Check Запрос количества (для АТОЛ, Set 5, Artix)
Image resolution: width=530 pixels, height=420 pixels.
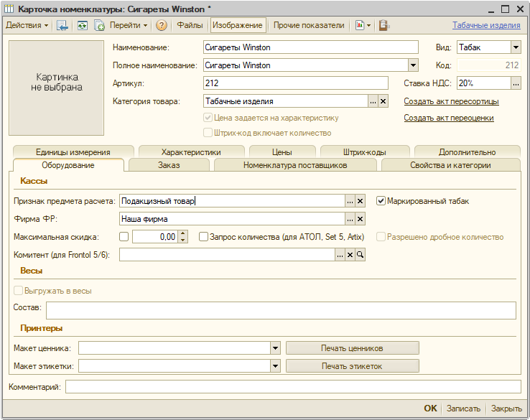coord(203,237)
